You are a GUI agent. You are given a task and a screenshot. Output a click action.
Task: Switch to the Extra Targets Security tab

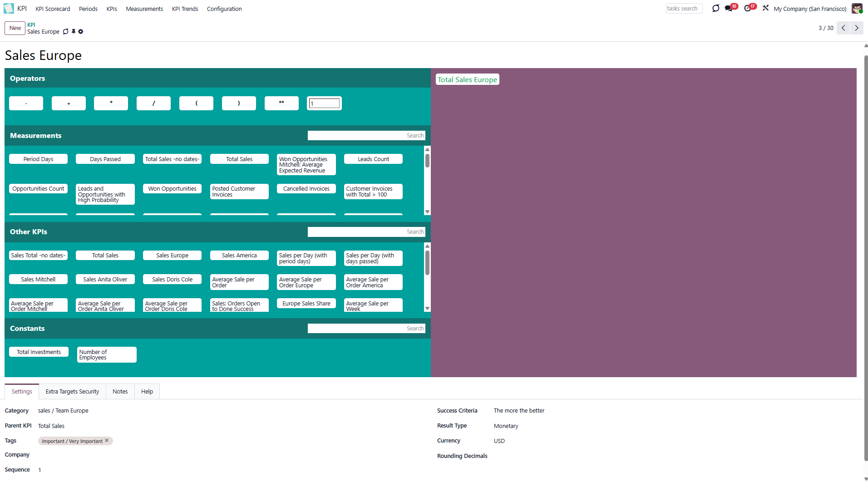[72, 392]
